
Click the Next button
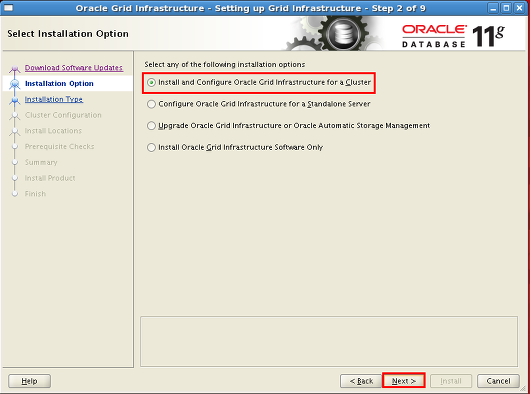coord(404,381)
